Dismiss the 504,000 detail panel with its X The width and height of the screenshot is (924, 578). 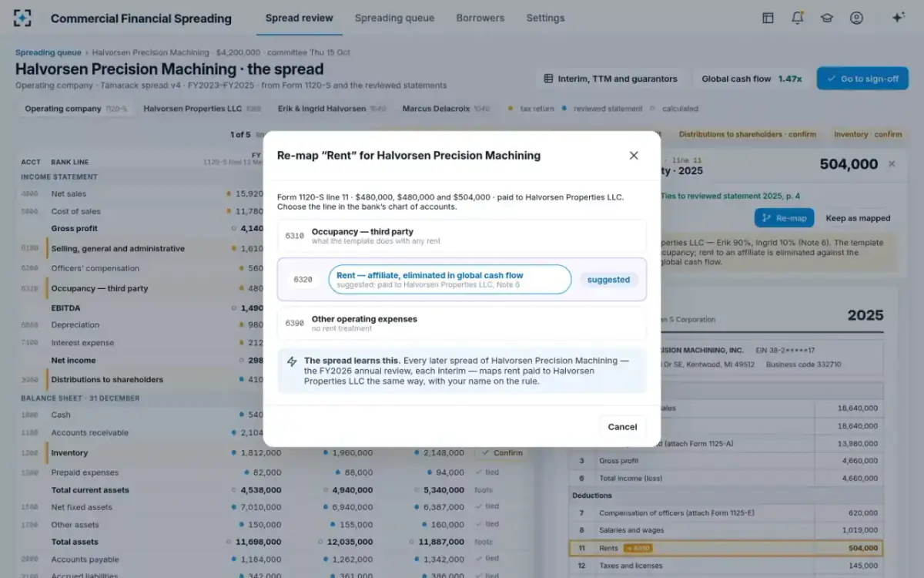892,164
